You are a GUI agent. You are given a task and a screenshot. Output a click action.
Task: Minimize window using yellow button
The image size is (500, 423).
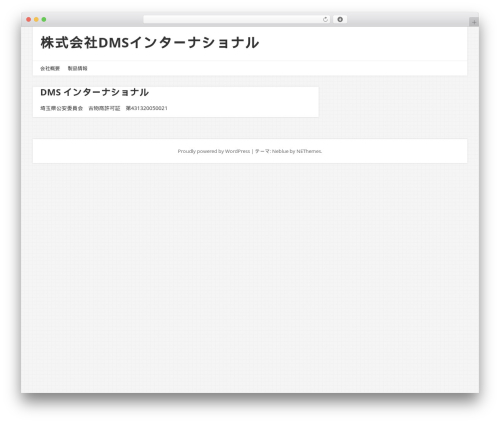pyautogui.click(x=36, y=20)
